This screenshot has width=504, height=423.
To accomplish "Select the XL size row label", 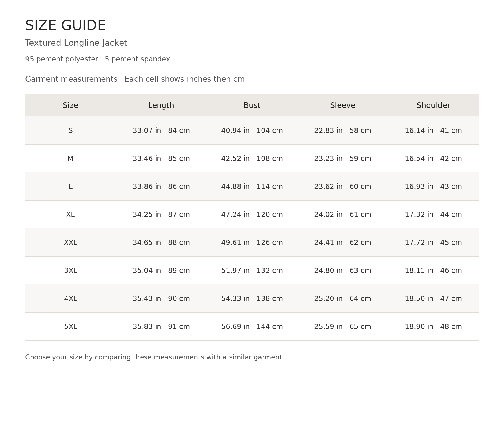I will 71,215.
